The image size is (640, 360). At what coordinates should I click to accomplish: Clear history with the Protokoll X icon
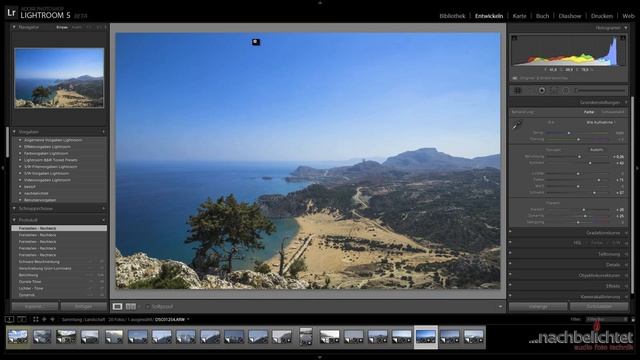pos(103,220)
